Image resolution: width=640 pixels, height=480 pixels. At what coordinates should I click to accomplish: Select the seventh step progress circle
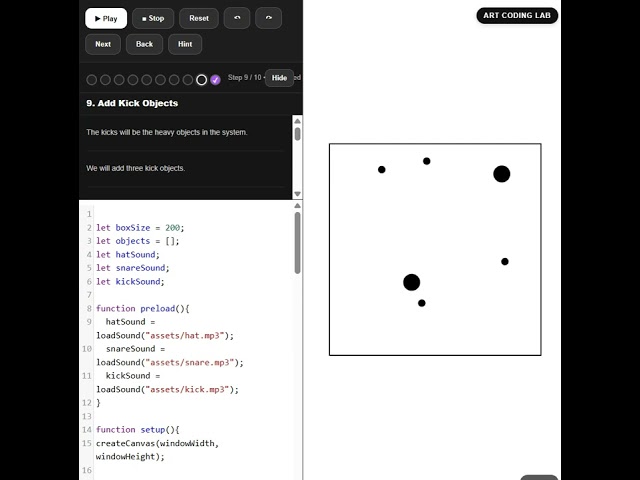[174, 80]
